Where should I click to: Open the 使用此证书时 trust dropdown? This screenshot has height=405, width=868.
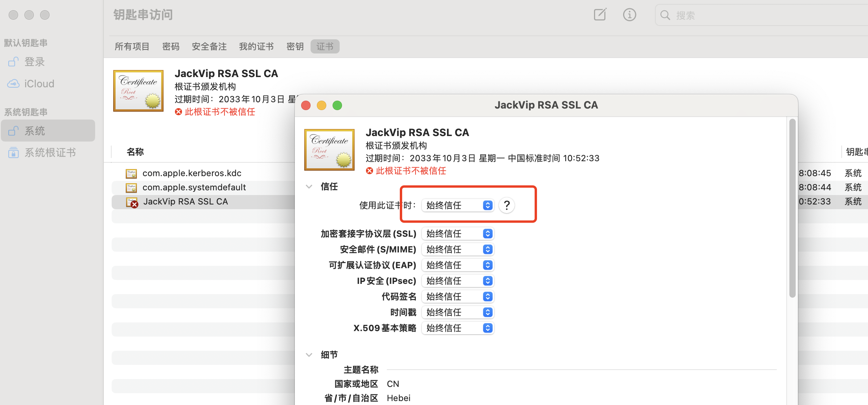(x=458, y=205)
